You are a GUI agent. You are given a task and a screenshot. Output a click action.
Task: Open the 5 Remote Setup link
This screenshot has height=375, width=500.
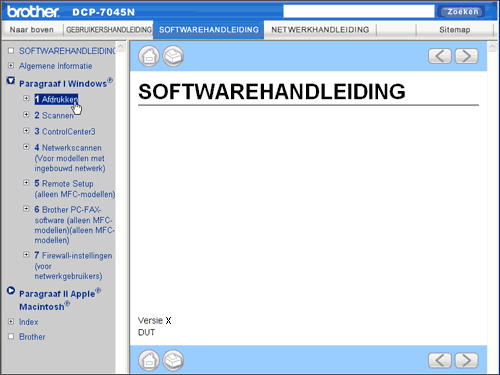pos(75,189)
